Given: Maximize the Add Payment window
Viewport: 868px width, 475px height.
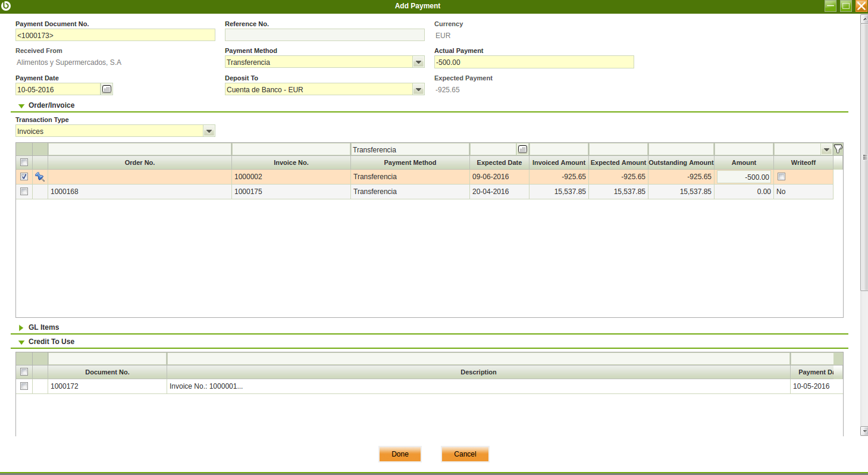Looking at the screenshot, I should 845,6.
